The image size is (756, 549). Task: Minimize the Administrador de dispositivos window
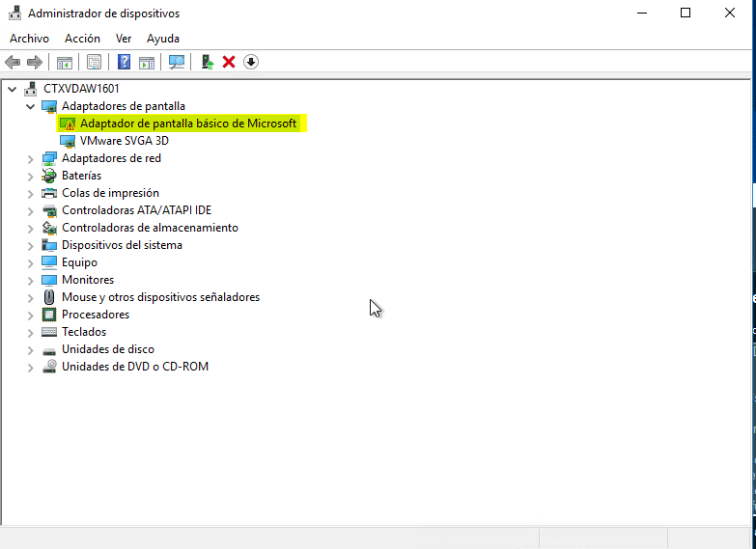[x=642, y=13]
